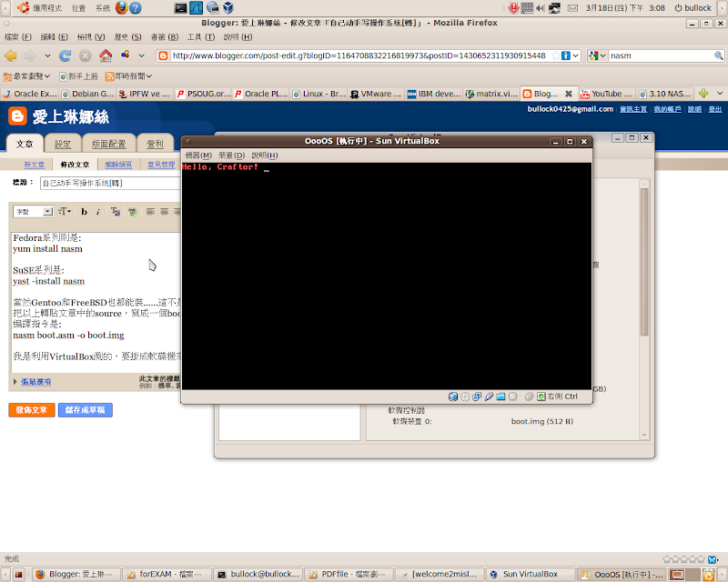Open VirtualBox Devices menu

coord(231,155)
